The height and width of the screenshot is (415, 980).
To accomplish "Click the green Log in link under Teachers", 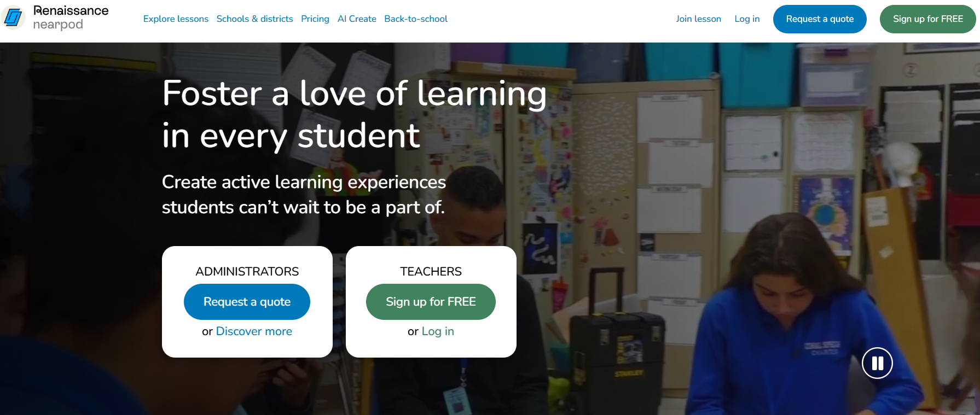I will point(438,331).
